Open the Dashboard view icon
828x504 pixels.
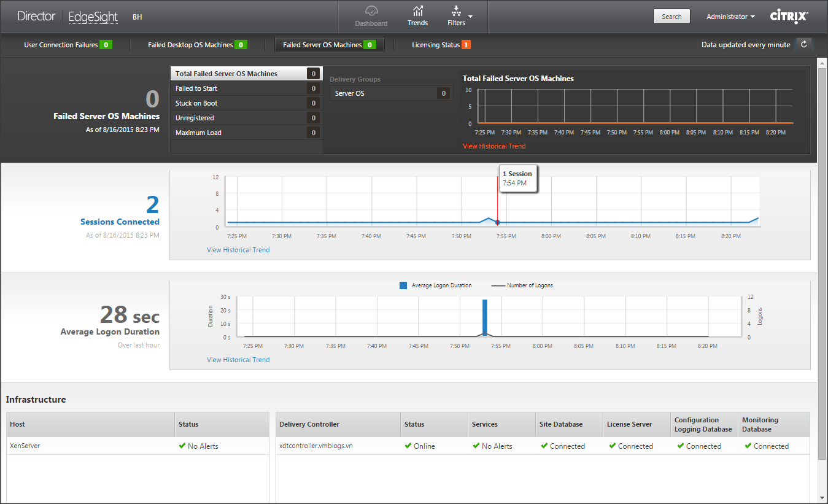click(x=371, y=11)
